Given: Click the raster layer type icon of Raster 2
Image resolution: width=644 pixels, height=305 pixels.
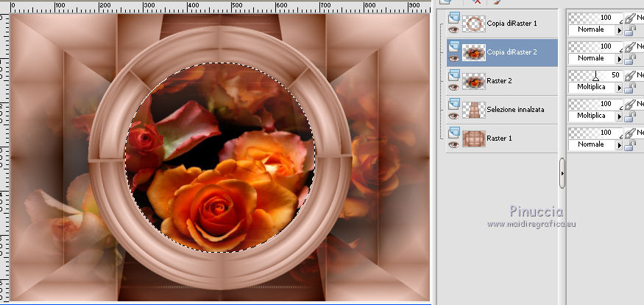Looking at the screenshot, I should click(x=453, y=75).
